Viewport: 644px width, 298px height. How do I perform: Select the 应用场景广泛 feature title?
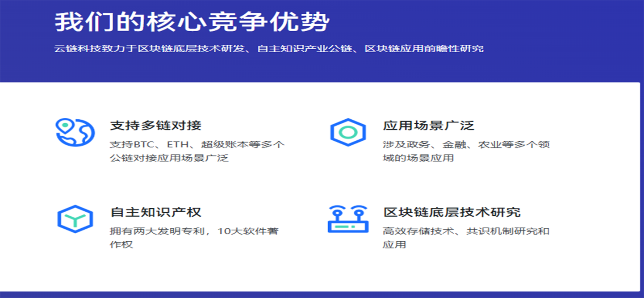point(429,126)
